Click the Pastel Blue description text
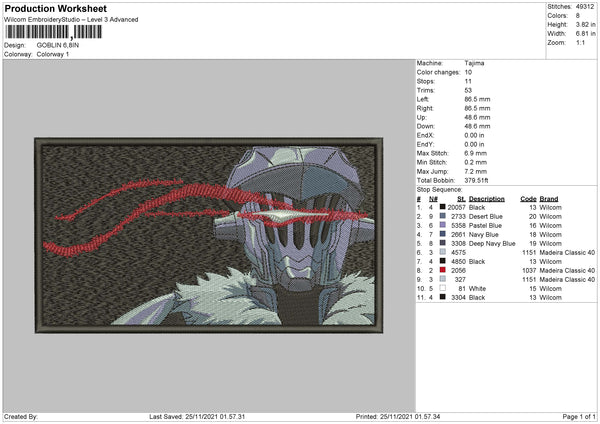Screen dimensions: 600x424 coord(485,225)
